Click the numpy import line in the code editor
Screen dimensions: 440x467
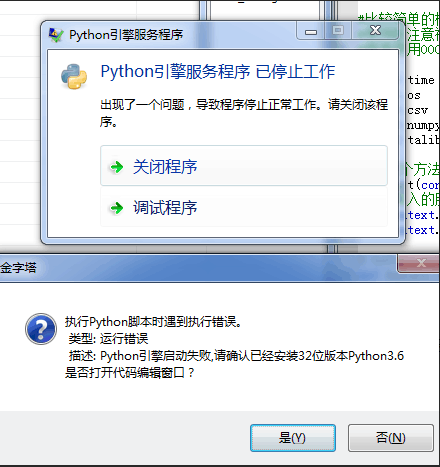pos(423,125)
